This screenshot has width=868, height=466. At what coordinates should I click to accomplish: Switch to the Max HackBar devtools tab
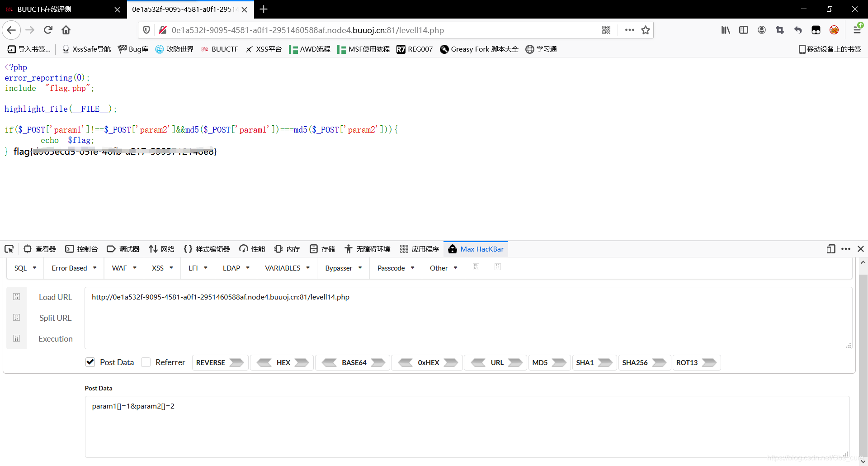pos(476,249)
